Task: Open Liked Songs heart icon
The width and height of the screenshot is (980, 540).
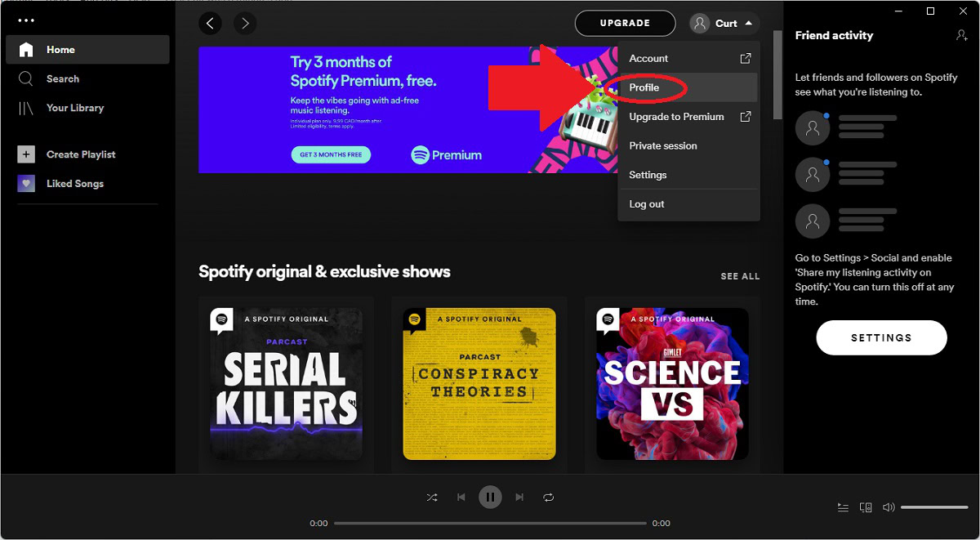Action: [x=26, y=184]
